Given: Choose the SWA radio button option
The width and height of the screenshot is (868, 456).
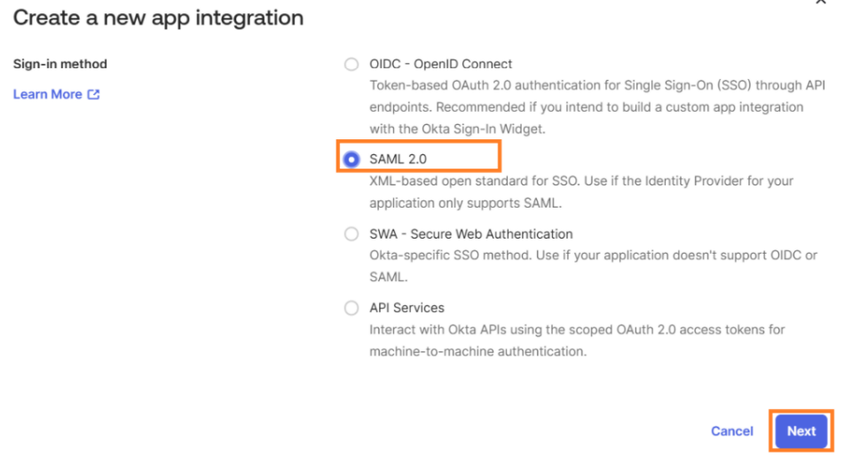Looking at the screenshot, I should click(x=351, y=235).
